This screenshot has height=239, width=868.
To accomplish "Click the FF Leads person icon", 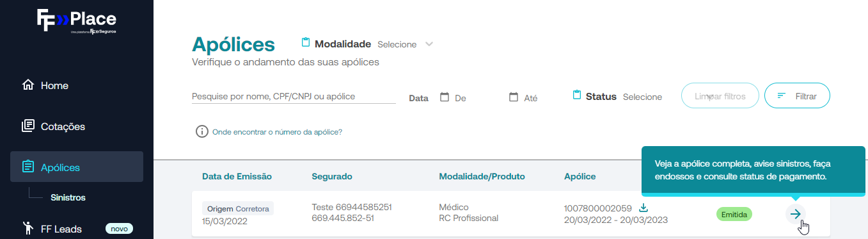I will click(28, 228).
